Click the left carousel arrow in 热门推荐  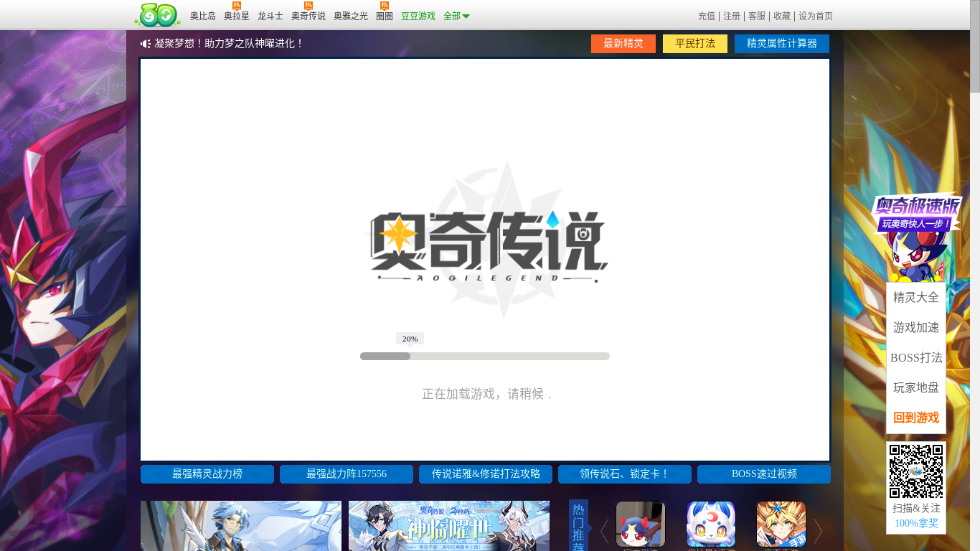pos(604,532)
